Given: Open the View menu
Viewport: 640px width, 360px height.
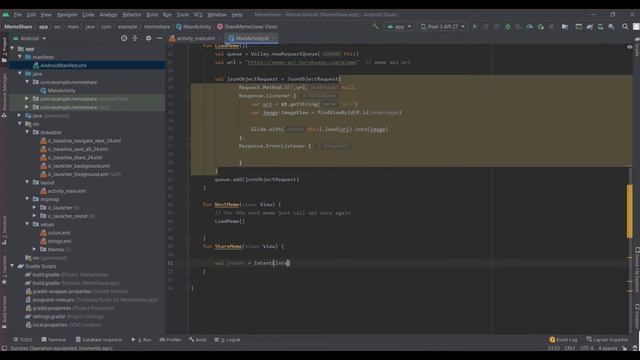Looking at the screenshot, I should (x=46, y=15).
